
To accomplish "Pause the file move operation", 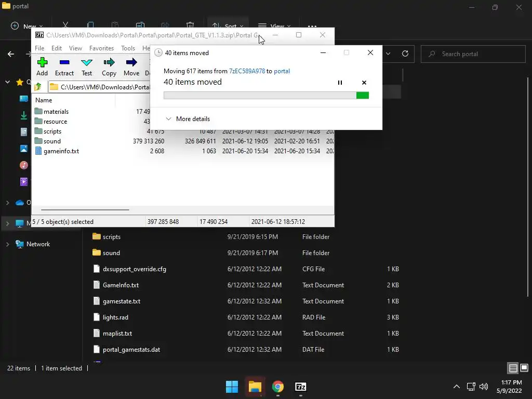I will click(340, 83).
